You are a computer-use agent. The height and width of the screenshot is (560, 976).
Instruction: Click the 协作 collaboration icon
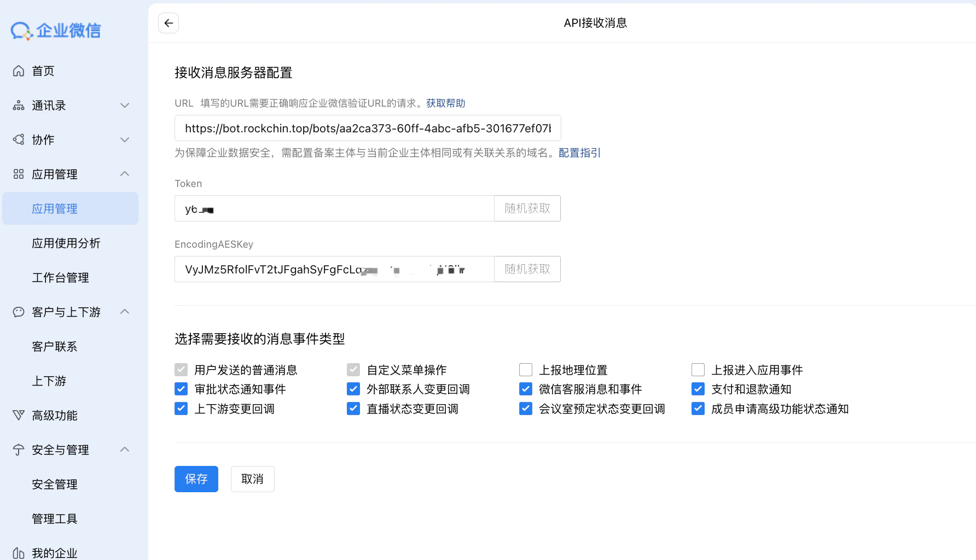[18, 139]
